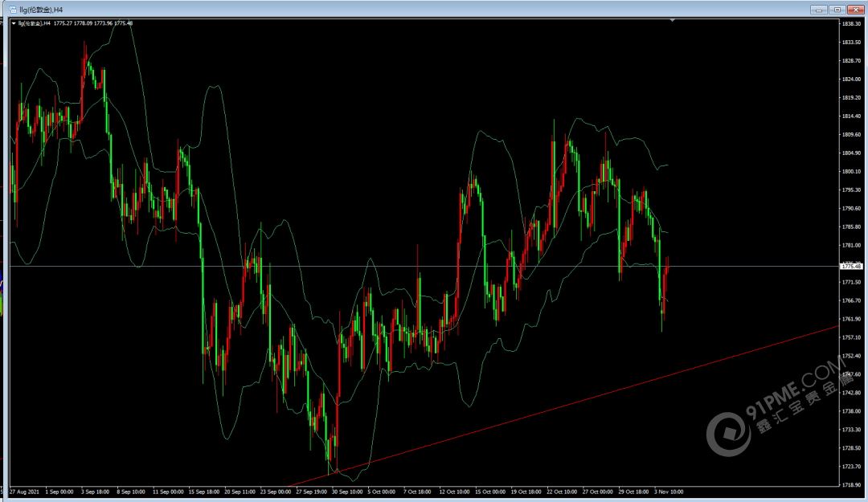
Task: Click the chart window icon in title bar
Action: (13, 10)
